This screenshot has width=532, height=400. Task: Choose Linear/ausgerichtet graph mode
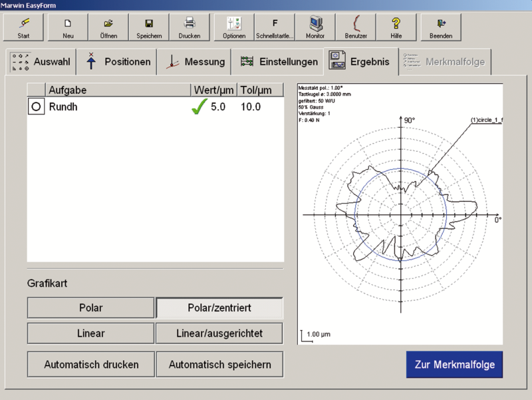coord(219,333)
